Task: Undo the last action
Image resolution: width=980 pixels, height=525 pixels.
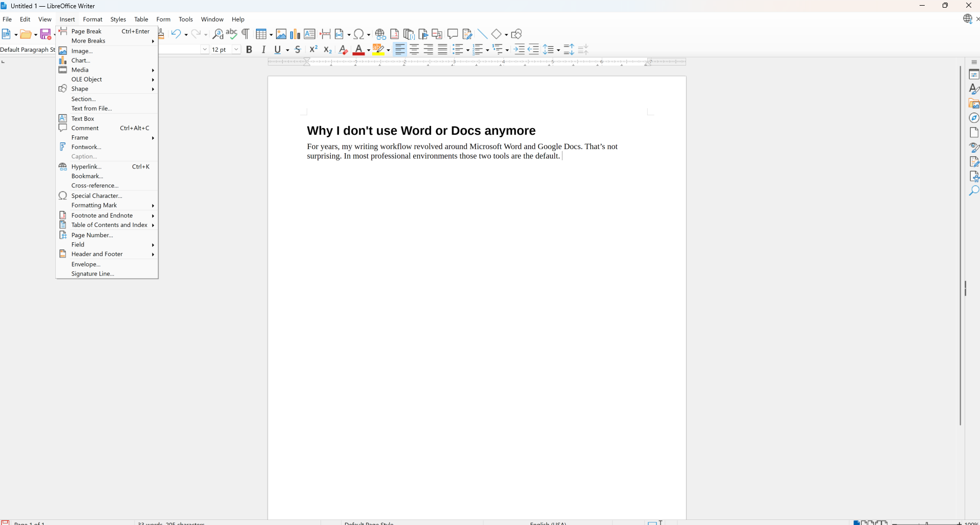Action: tap(176, 34)
